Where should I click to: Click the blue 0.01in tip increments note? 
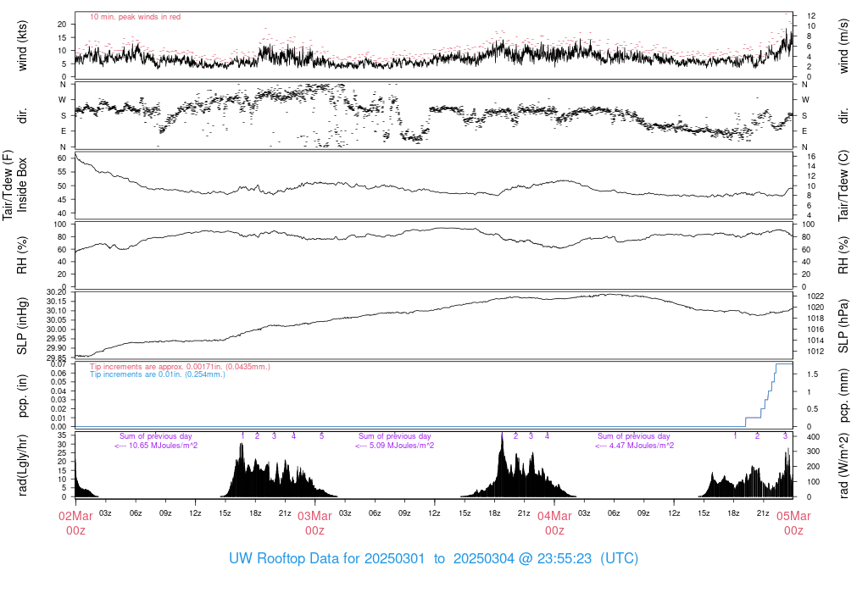click(158, 374)
